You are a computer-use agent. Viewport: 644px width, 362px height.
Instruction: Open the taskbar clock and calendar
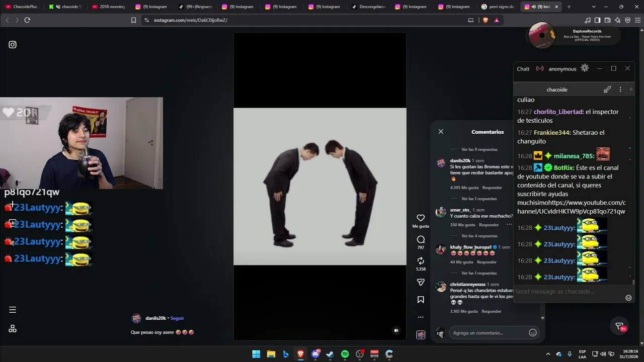pos(629,354)
